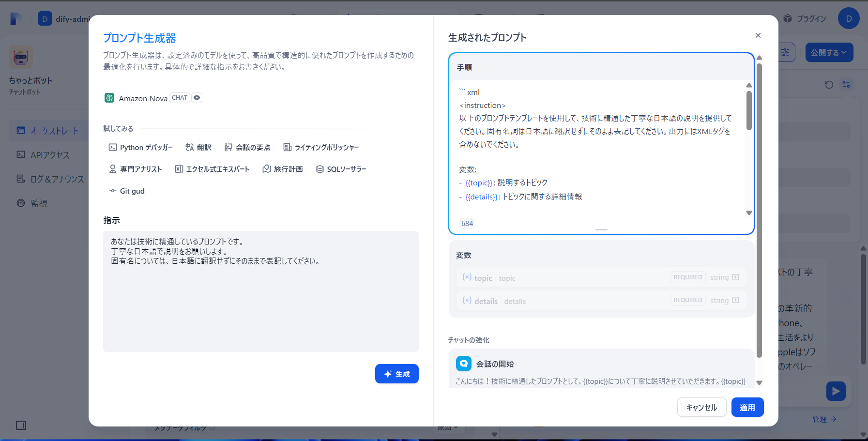
Task: Select the 翻訳 template
Action: pyautogui.click(x=198, y=147)
